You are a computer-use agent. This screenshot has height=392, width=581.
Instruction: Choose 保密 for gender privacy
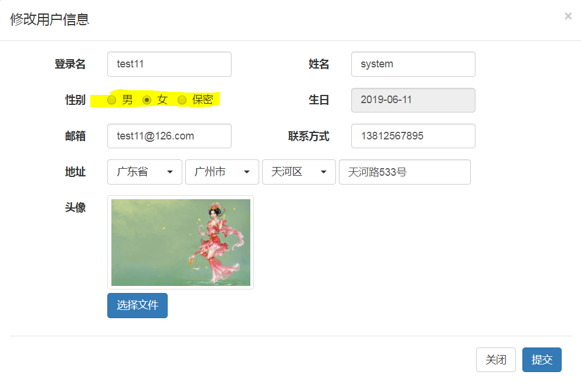pyautogui.click(x=182, y=100)
